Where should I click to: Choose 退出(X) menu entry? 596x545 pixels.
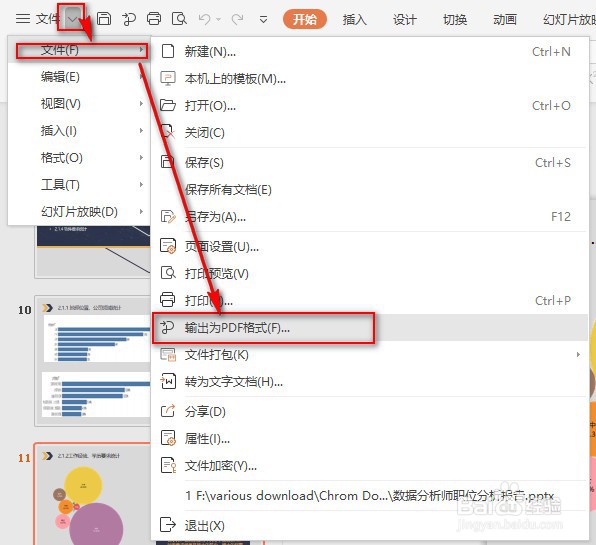coord(369,526)
